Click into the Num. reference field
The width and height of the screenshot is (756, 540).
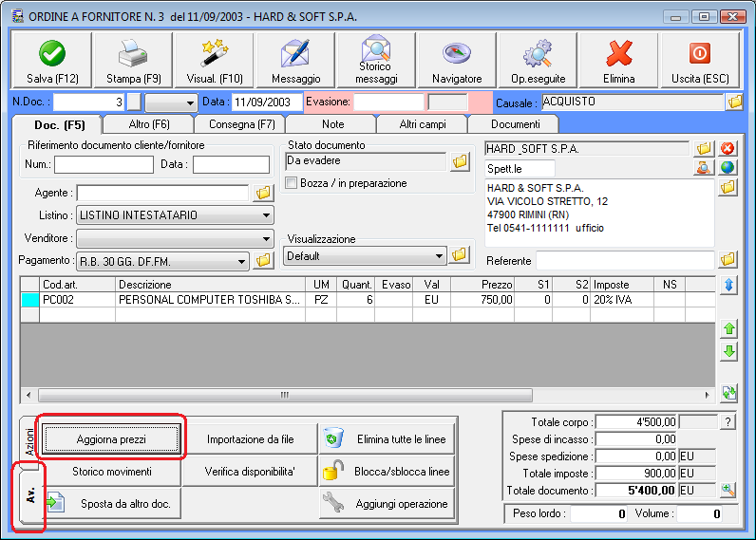(x=104, y=164)
